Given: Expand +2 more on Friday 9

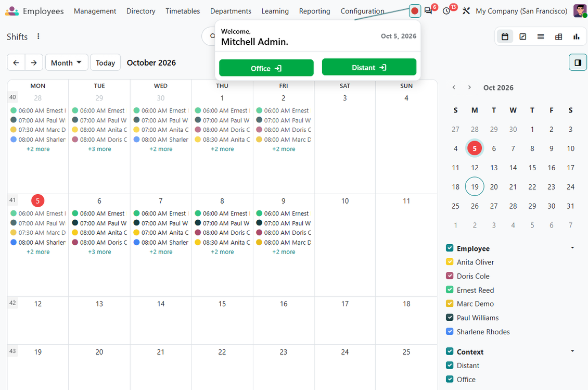Looking at the screenshot, I should (284, 252).
